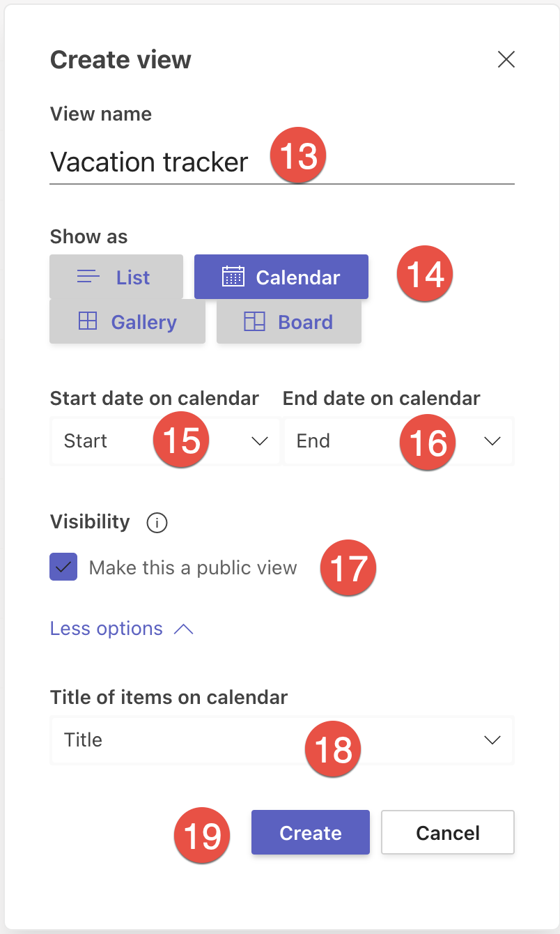Click the Visibility info icon

(x=157, y=522)
